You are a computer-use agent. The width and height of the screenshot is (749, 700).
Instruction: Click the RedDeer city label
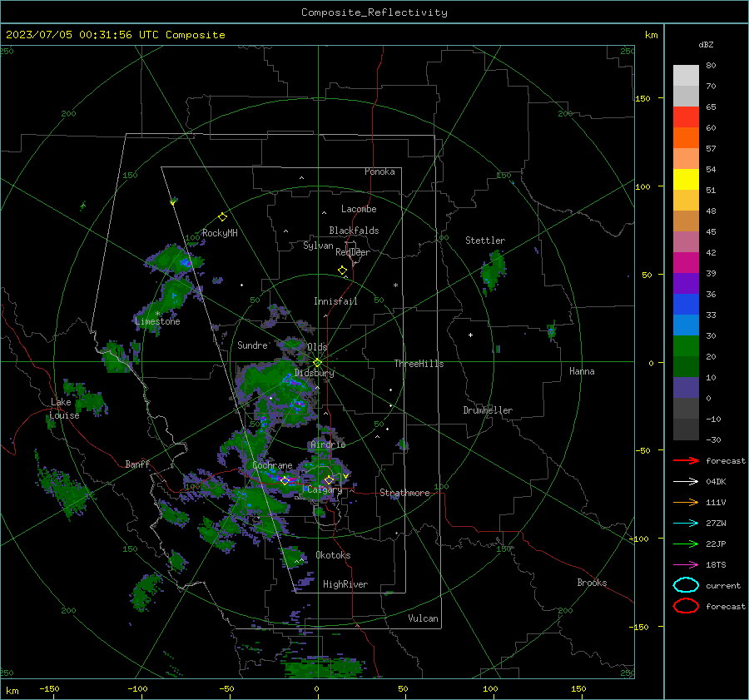click(x=353, y=252)
